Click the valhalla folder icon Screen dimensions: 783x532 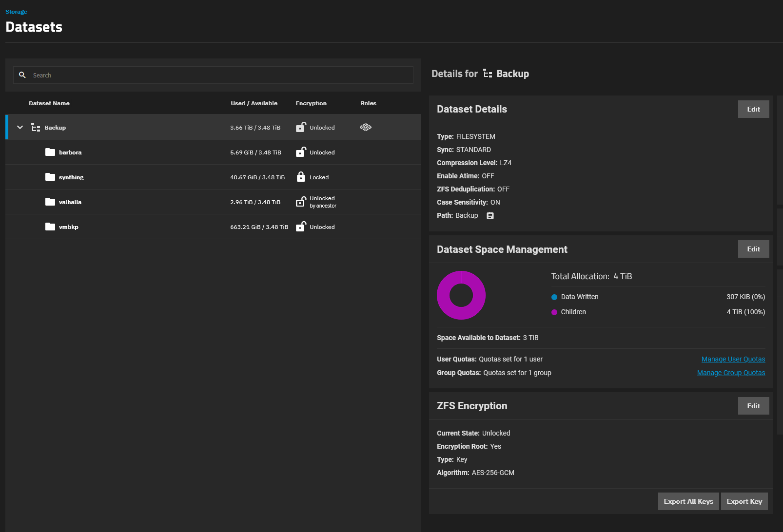pos(50,202)
